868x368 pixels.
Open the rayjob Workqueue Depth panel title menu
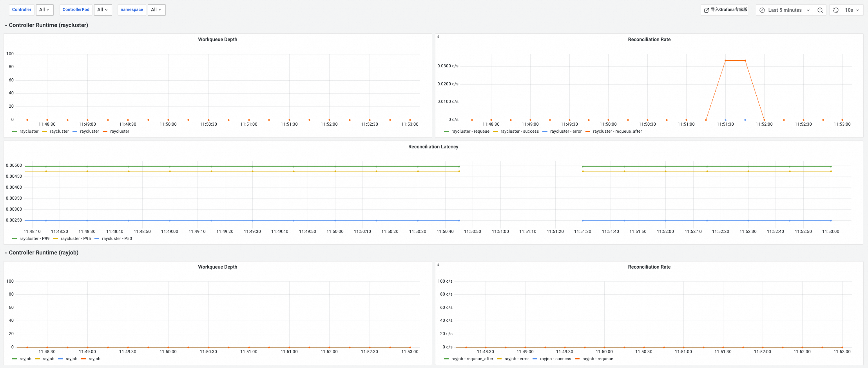217,267
